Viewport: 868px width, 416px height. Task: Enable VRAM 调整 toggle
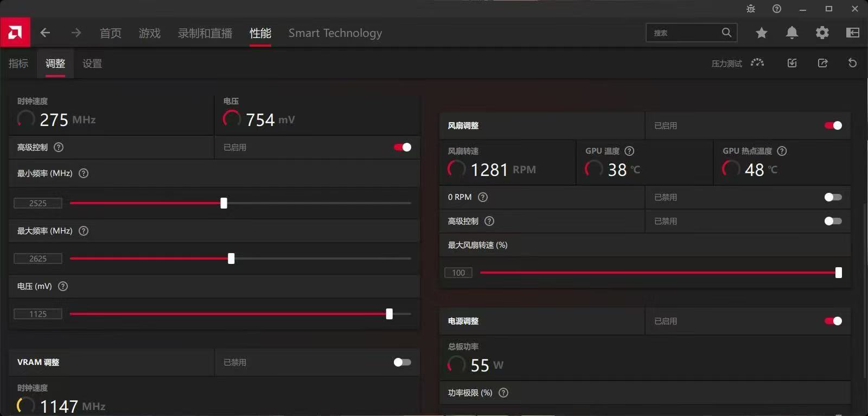(x=402, y=362)
